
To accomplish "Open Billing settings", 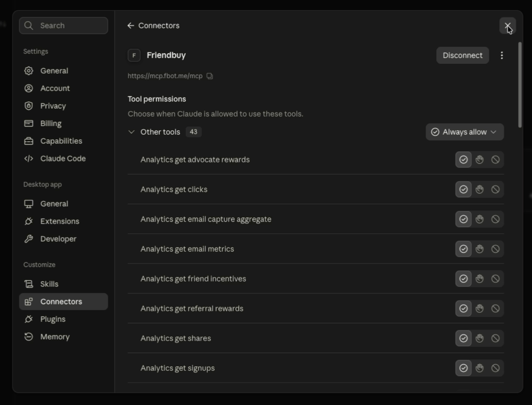I will [63, 123].
